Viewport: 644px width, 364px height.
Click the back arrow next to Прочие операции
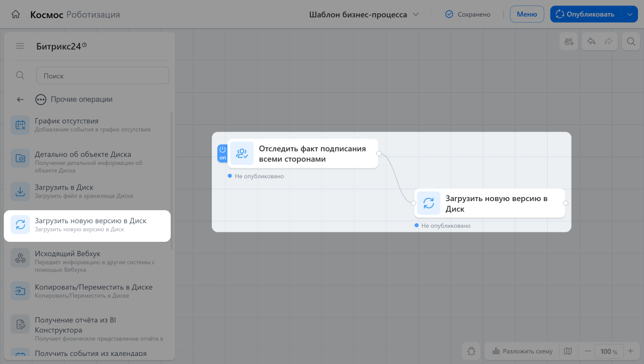(x=20, y=100)
